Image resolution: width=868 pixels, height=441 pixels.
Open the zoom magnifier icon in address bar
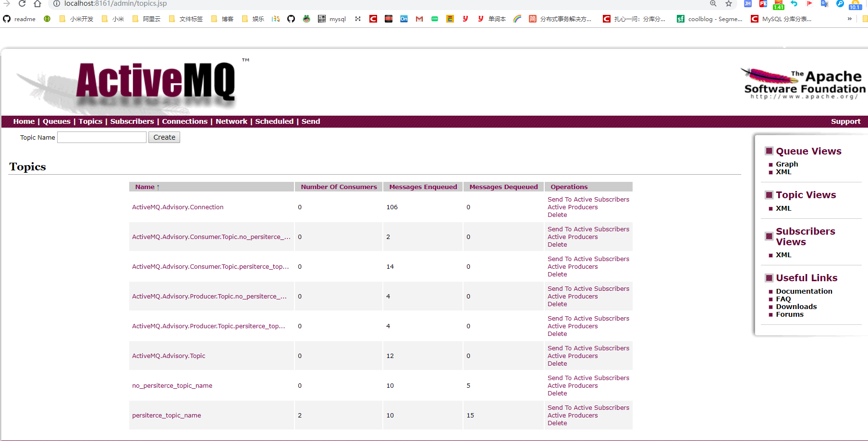pyautogui.click(x=713, y=3)
